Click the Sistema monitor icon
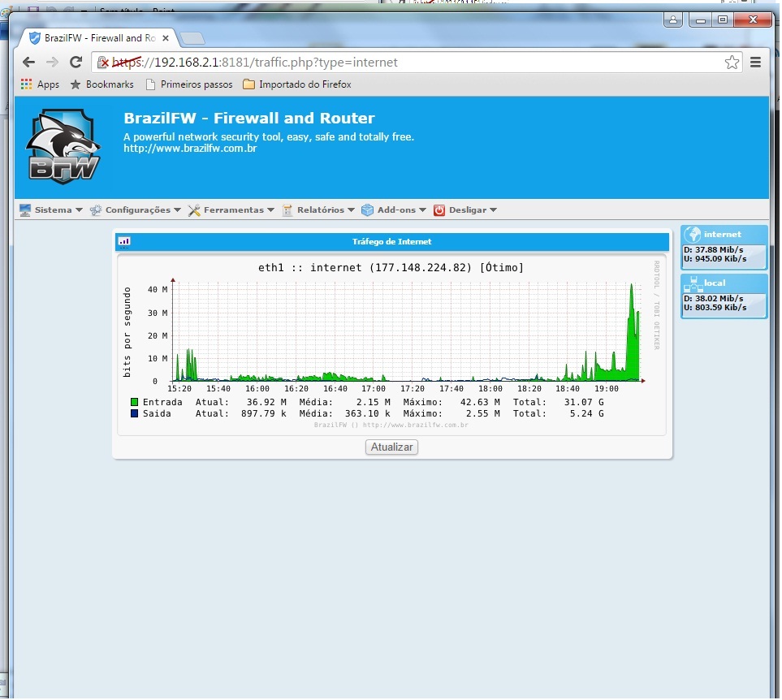Viewport: 782px width, 700px height. coord(25,210)
